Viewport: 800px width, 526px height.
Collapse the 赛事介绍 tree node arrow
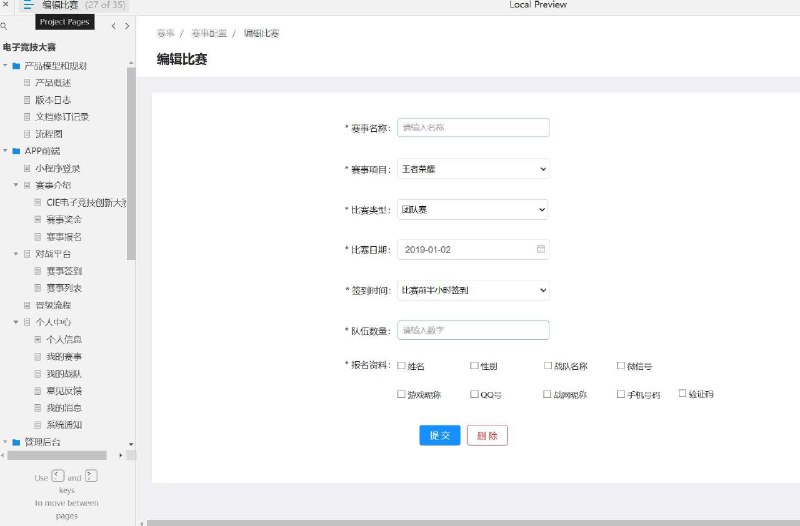click(x=16, y=185)
